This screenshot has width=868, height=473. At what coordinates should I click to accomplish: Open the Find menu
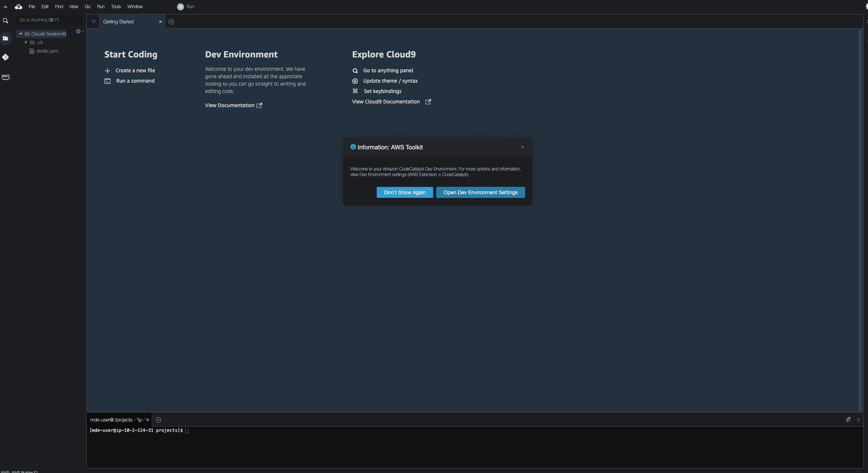pos(59,7)
